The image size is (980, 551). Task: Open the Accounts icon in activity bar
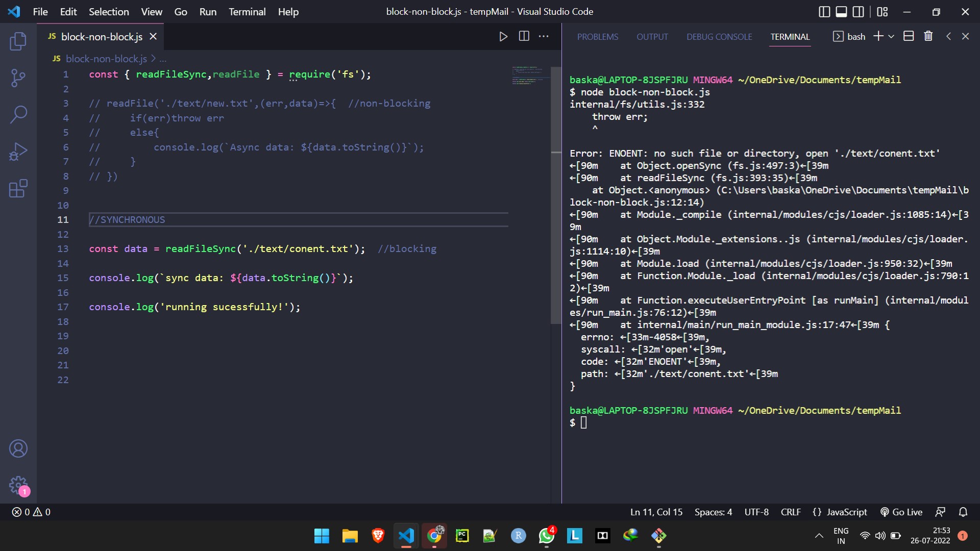click(18, 448)
